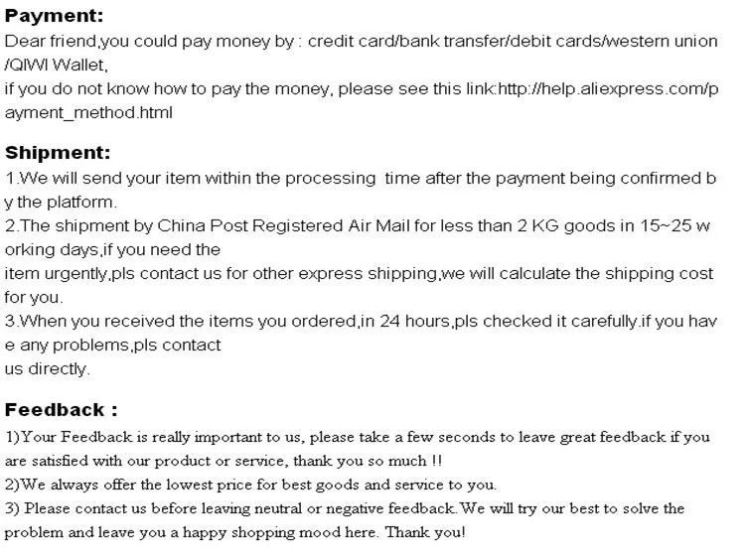Screen dimensions: 745x560
Task: Click the Payment heading
Action: [x=54, y=16]
